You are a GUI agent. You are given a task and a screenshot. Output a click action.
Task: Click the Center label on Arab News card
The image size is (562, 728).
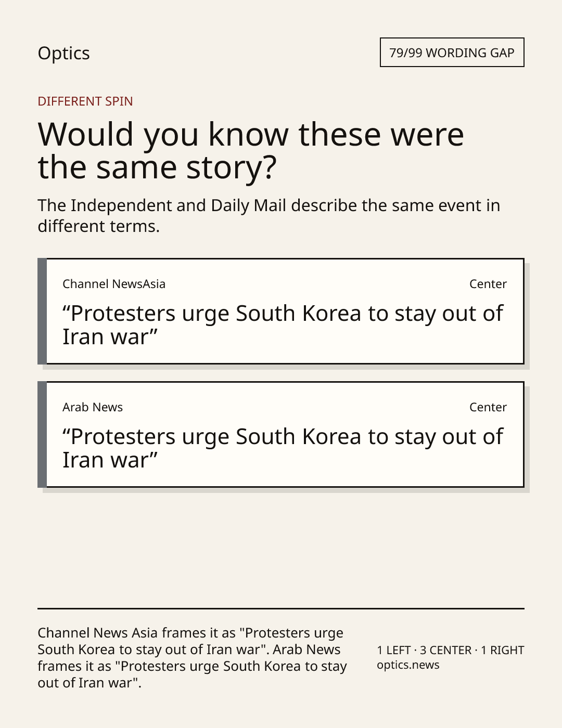(488, 407)
